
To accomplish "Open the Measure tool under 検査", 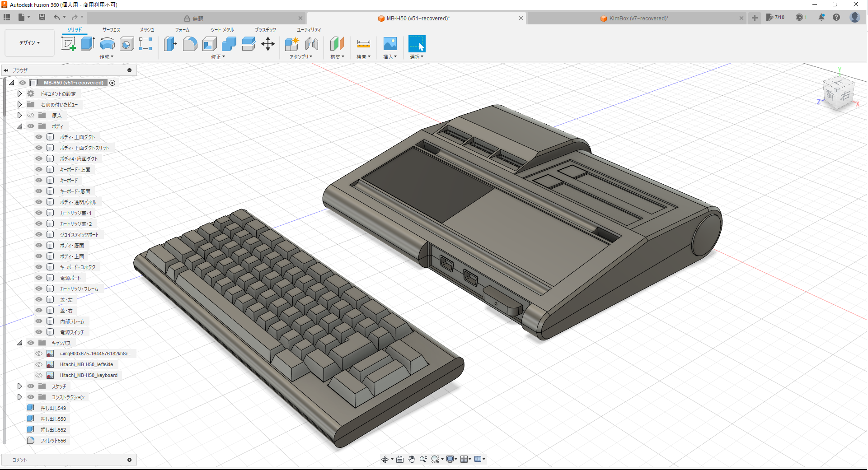I will [364, 44].
